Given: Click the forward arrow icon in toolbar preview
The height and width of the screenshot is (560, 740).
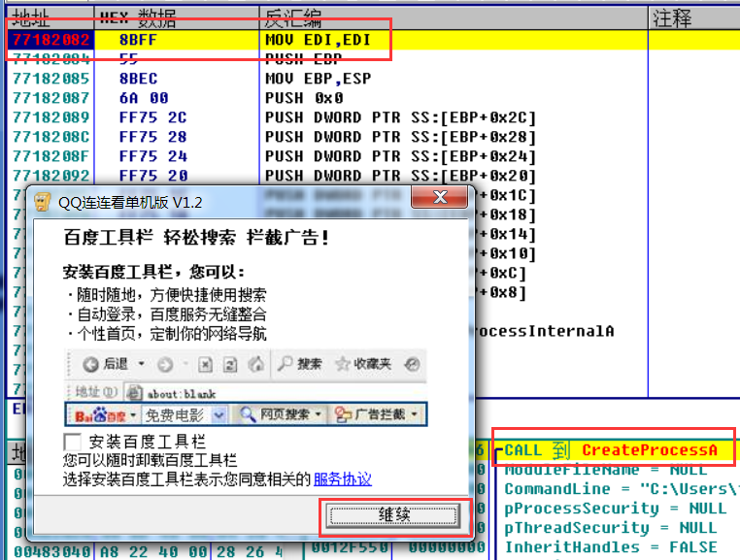Looking at the screenshot, I should click(x=165, y=364).
